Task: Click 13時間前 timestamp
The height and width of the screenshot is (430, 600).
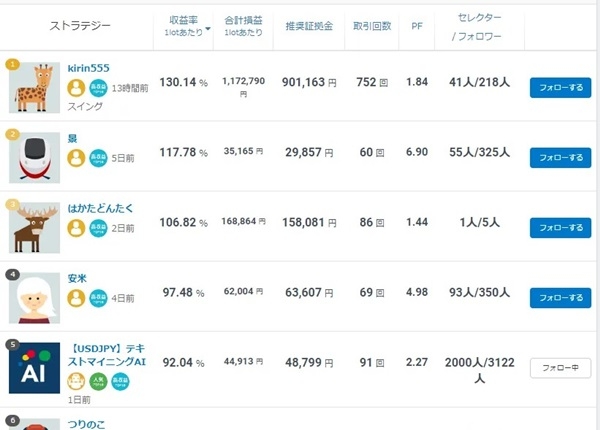Action: coord(130,88)
